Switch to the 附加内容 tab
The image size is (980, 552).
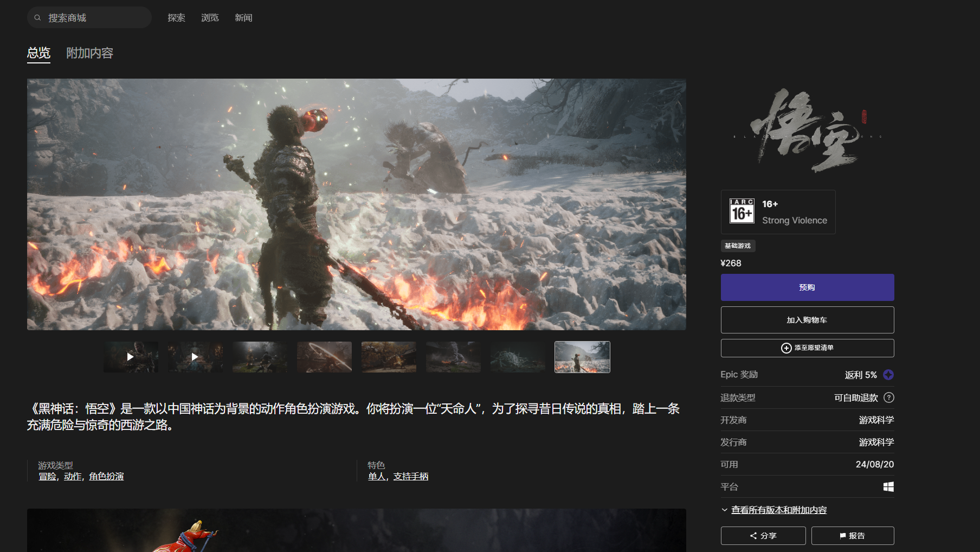click(89, 53)
